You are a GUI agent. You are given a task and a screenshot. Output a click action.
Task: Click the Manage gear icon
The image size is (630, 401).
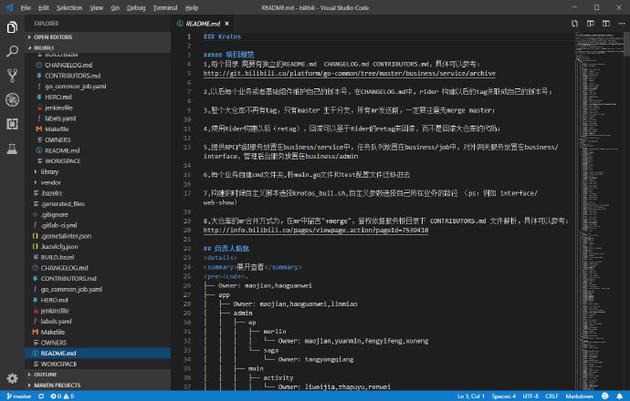(12, 378)
